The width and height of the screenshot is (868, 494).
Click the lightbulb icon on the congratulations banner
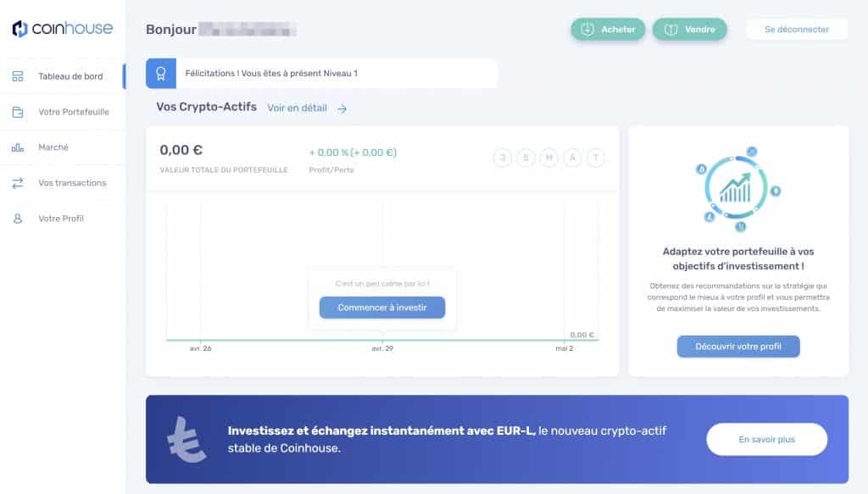coord(161,73)
